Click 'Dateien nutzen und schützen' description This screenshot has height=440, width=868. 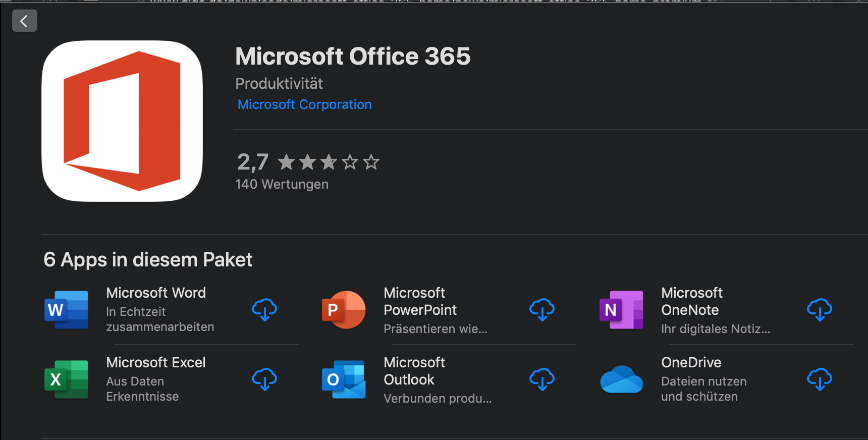[704, 389]
